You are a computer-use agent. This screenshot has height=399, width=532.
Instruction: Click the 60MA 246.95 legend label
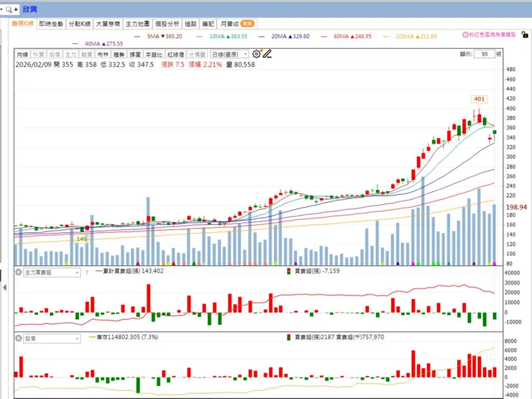click(352, 36)
